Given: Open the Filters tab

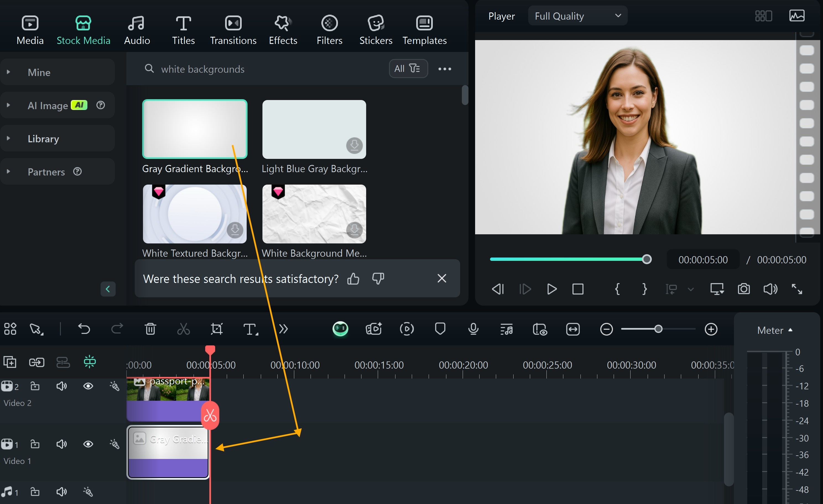Looking at the screenshot, I should pyautogui.click(x=329, y=30).
